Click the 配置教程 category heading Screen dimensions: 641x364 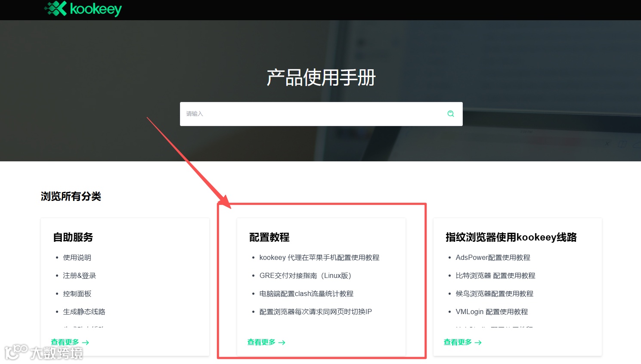pos(269,237)
